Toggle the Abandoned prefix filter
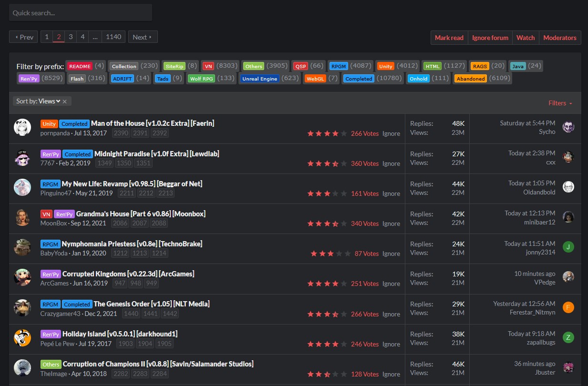 (471, 79)
